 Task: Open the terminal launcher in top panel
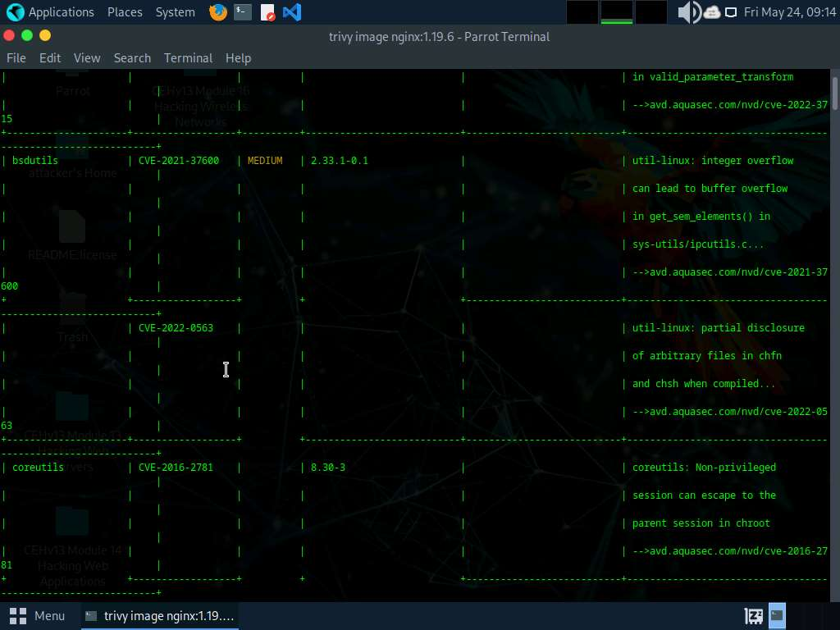(242, 12)
